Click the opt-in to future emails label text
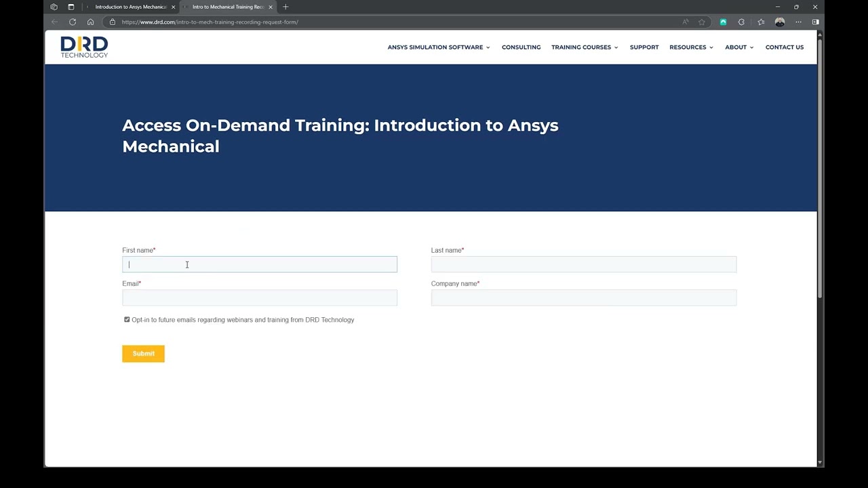 coord(243,320)
